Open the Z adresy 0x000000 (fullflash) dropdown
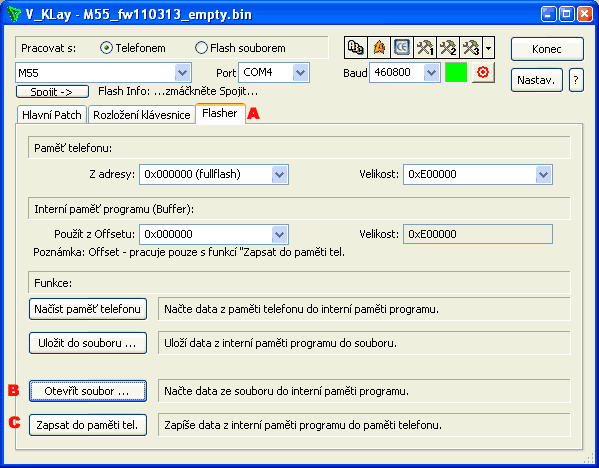Screen dimensions: 599x468 tap(280, 175)
